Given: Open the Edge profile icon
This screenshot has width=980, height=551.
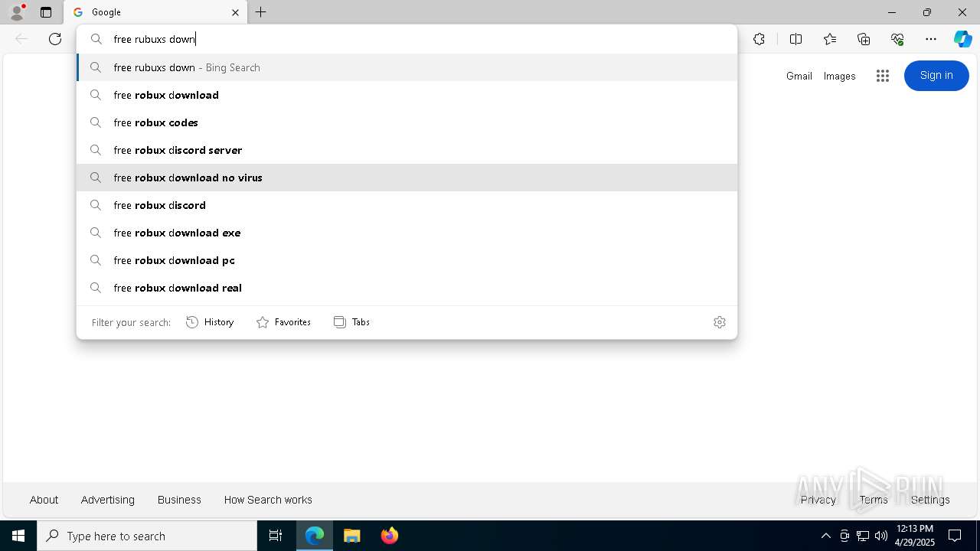Looking at the screenshot, I should 17,11.
